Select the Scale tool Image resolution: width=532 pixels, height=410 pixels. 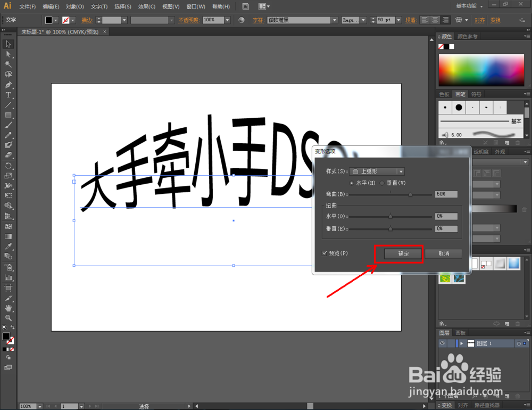8,176
